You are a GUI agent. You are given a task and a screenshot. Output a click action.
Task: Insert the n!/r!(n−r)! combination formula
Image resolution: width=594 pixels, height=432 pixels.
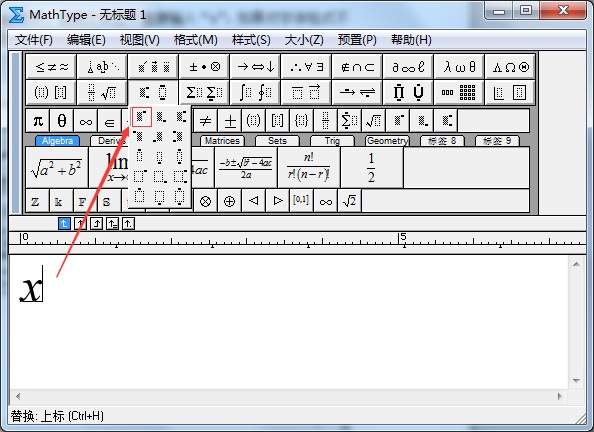click(309, 167)
